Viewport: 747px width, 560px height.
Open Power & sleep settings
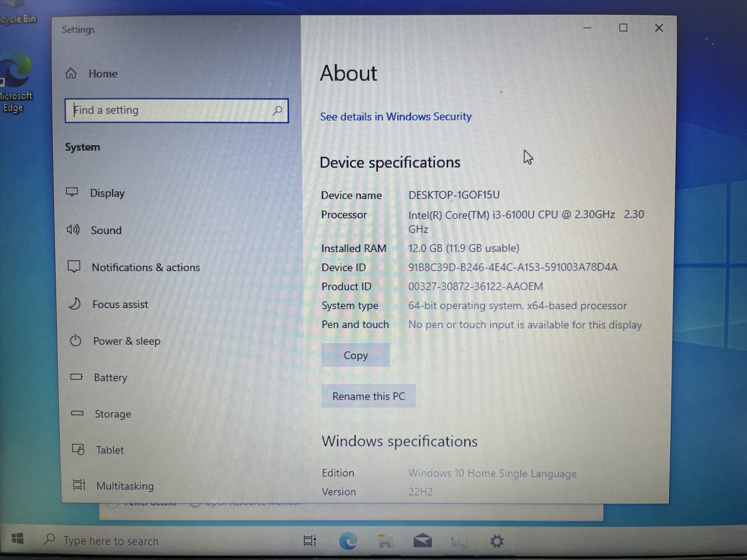tap(127, 341)
